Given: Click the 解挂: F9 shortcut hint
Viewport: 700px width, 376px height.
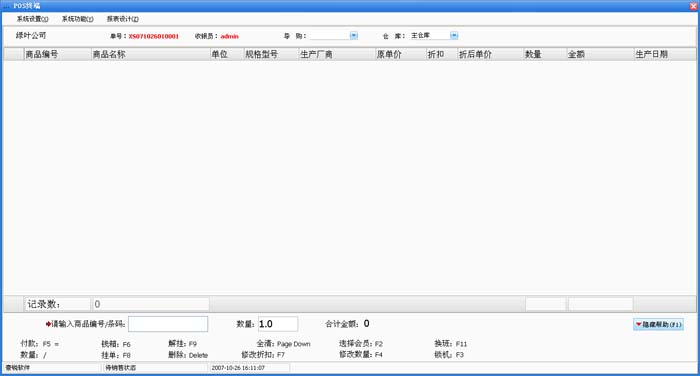Looking at the screenshot, I should (182, 343).
